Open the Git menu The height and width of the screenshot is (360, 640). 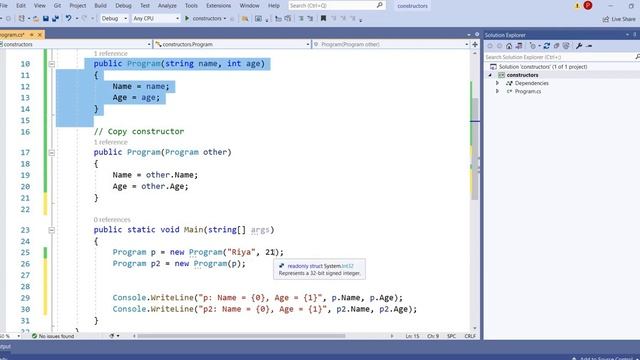click(x=57, y=6)
